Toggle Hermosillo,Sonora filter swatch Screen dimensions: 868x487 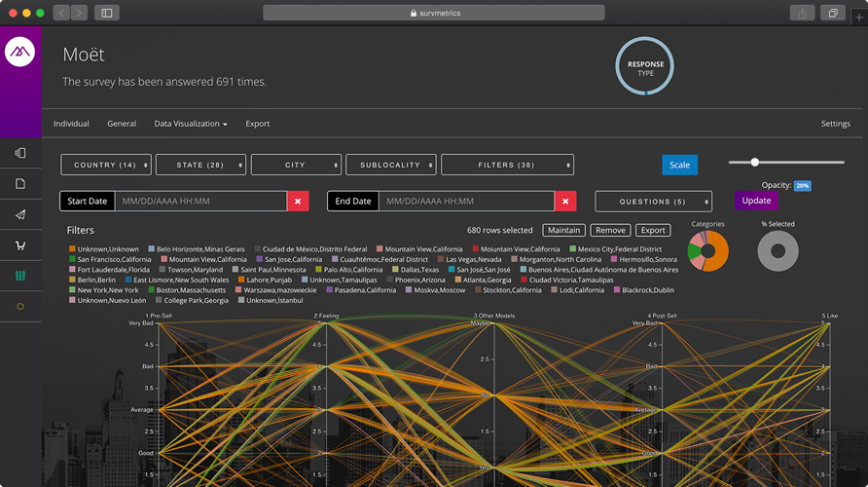coord(614,259)
